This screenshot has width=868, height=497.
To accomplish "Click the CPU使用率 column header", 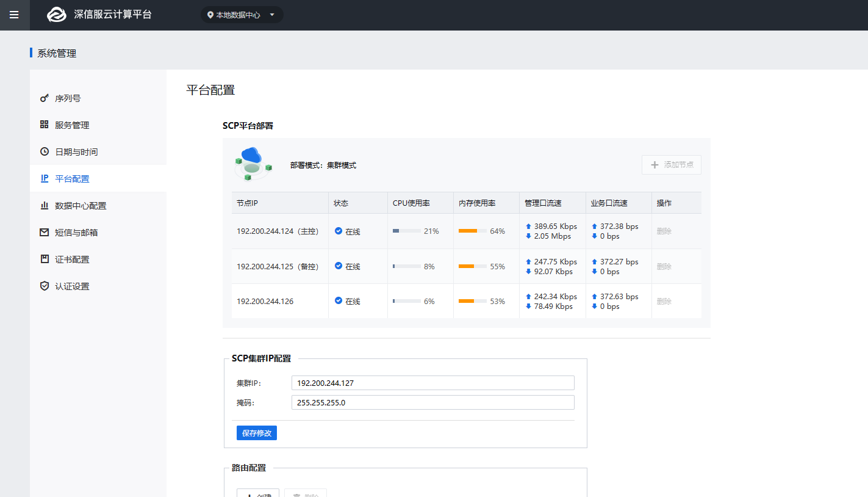I will pyautogui.click(x=421, y=203).
